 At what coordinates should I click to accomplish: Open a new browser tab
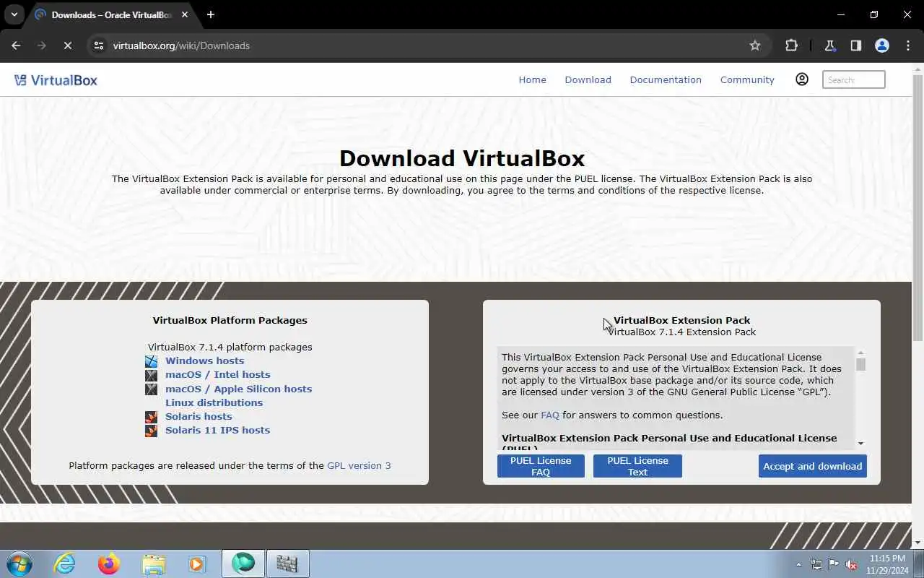coord(211,14)
